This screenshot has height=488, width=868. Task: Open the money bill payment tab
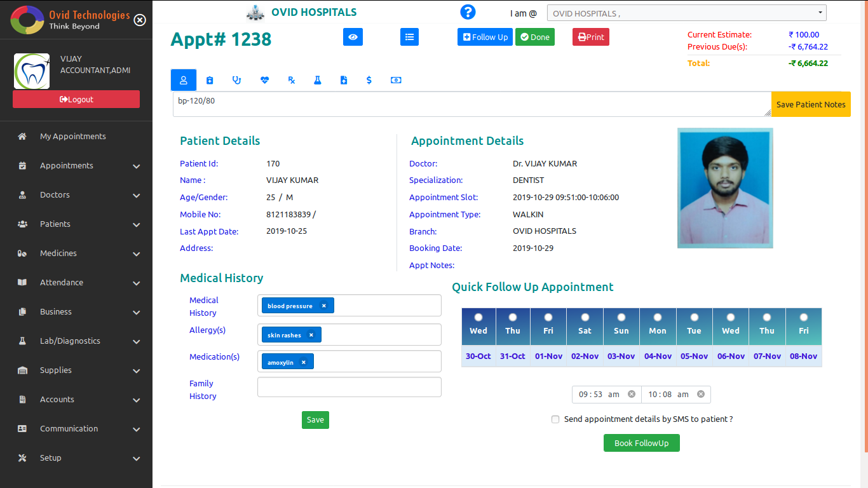point(396,80)
